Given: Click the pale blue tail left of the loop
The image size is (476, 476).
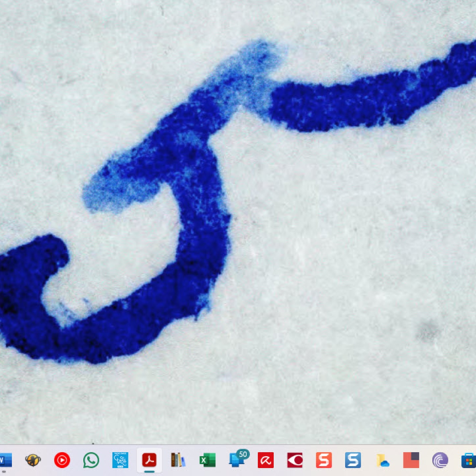Looking at the screenshot, I should click(x=99, y=194).
